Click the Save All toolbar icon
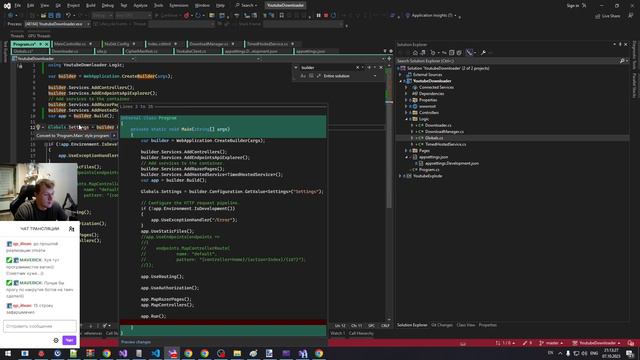Image resolution: width=640 pixels, height=360 pixels. click(x=58, y=16)
